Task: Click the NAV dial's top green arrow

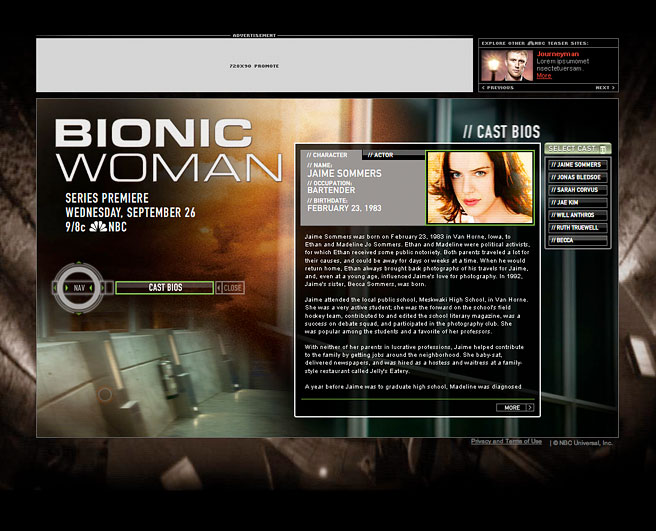Action: (x=79, y=263)
